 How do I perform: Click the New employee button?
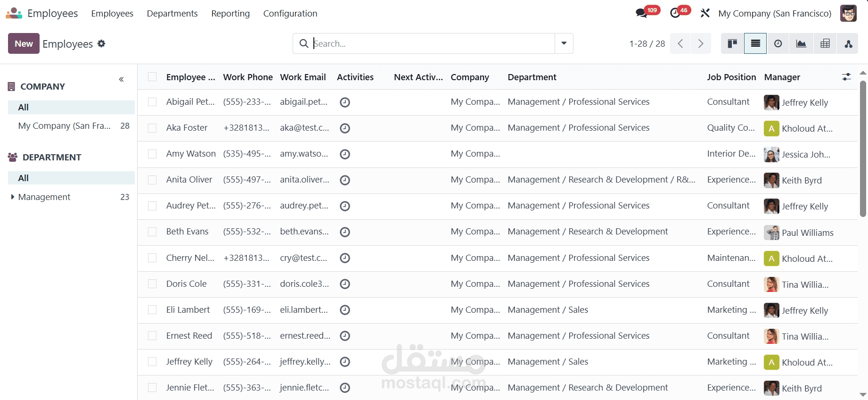(24, 43)
